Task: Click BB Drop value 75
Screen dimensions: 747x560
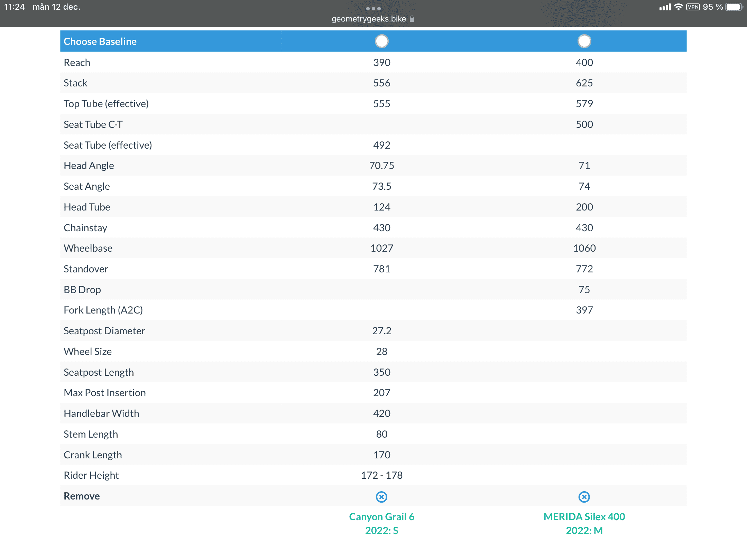Action: 584,290
